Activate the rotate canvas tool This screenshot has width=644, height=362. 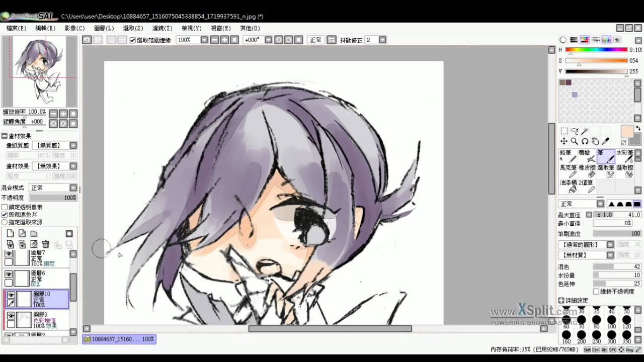tap(585, 142)
